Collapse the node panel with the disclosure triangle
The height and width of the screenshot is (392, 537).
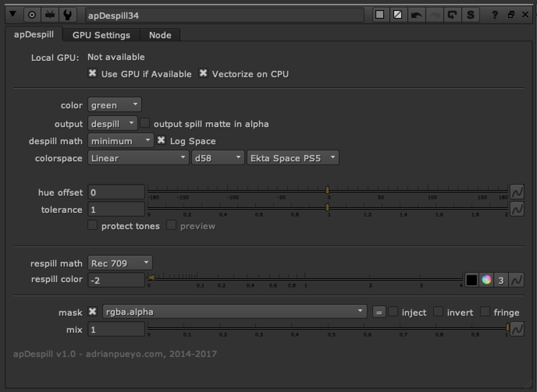coord(13,15)
